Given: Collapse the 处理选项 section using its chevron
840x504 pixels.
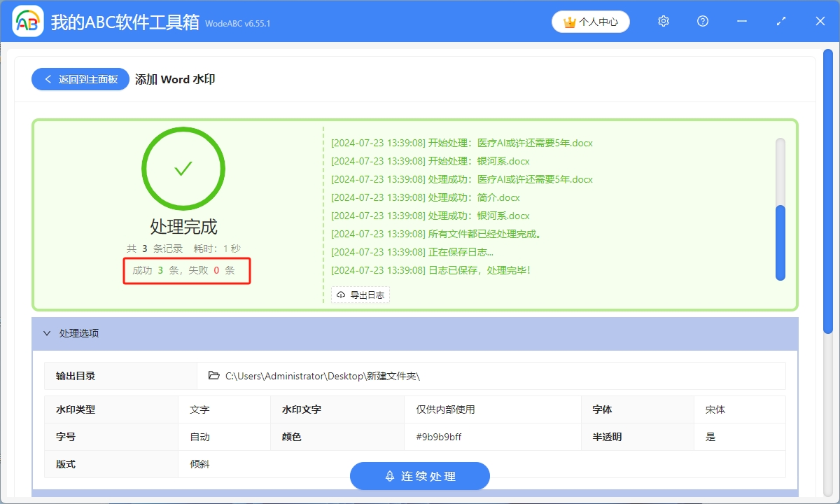Looking at the screenshot, I should [x=47, y=333].
